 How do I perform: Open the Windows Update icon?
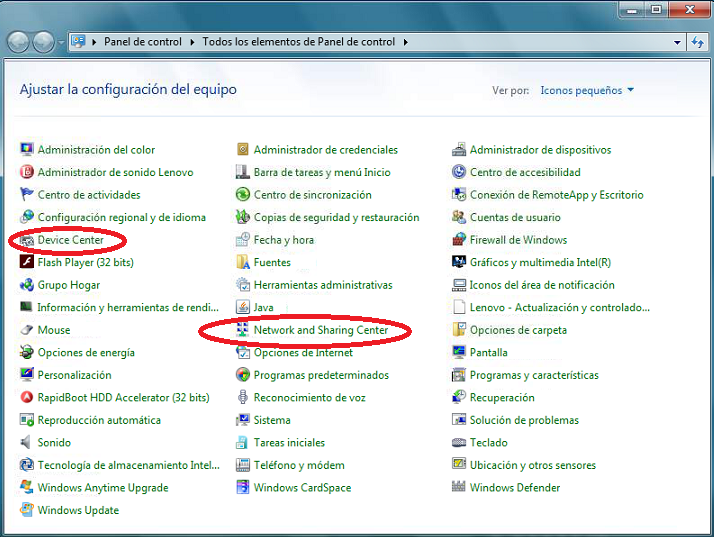(x=27, y=510)
